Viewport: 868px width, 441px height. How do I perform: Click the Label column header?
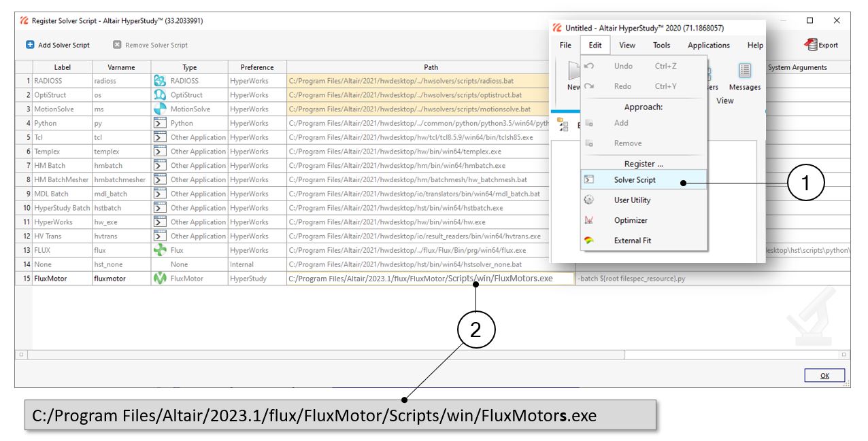click(62, 67)
